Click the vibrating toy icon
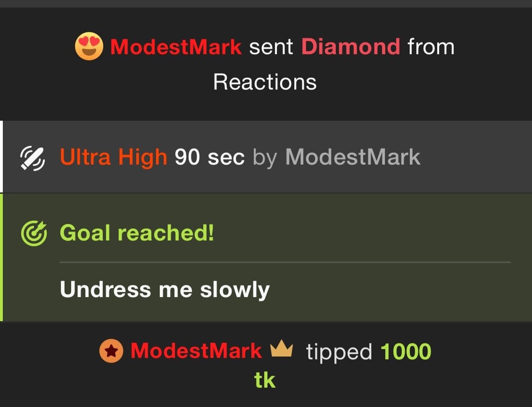Image resolution: width=532 pixels, height=407 pixels. pos(33,158)
